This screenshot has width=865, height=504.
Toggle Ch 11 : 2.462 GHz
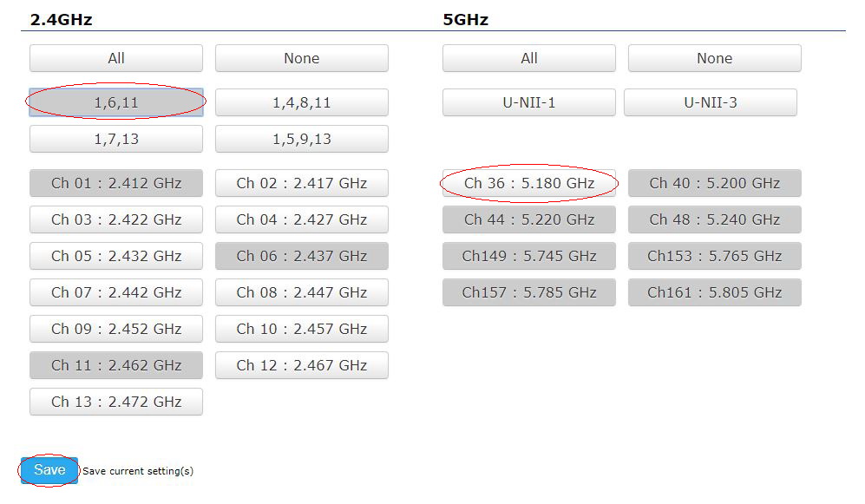pos(116,365)
